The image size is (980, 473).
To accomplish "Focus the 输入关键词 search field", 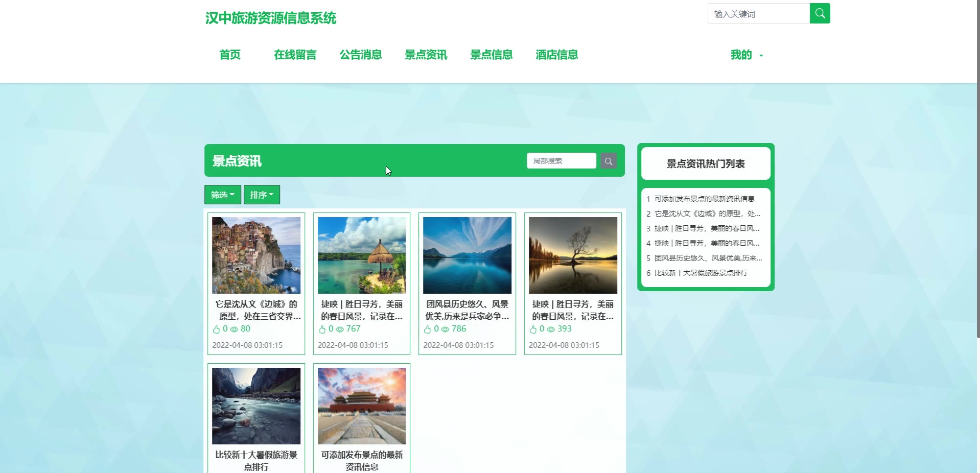I will 759,14.
